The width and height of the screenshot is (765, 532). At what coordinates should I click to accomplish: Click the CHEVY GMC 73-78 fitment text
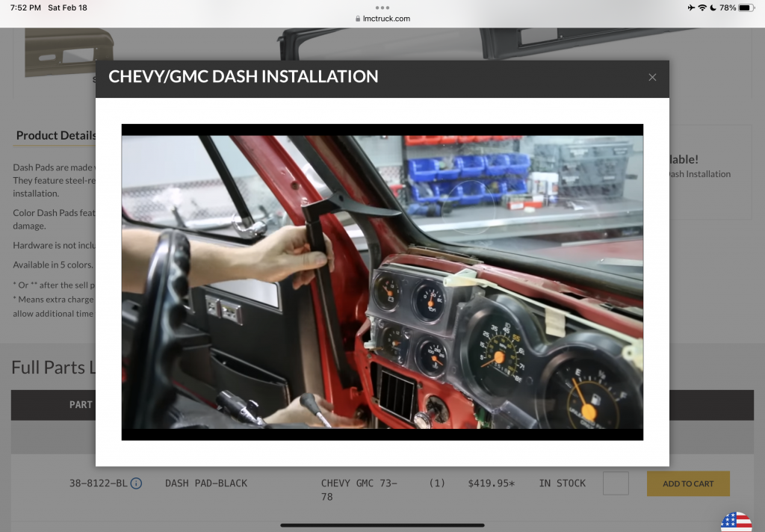359,489
